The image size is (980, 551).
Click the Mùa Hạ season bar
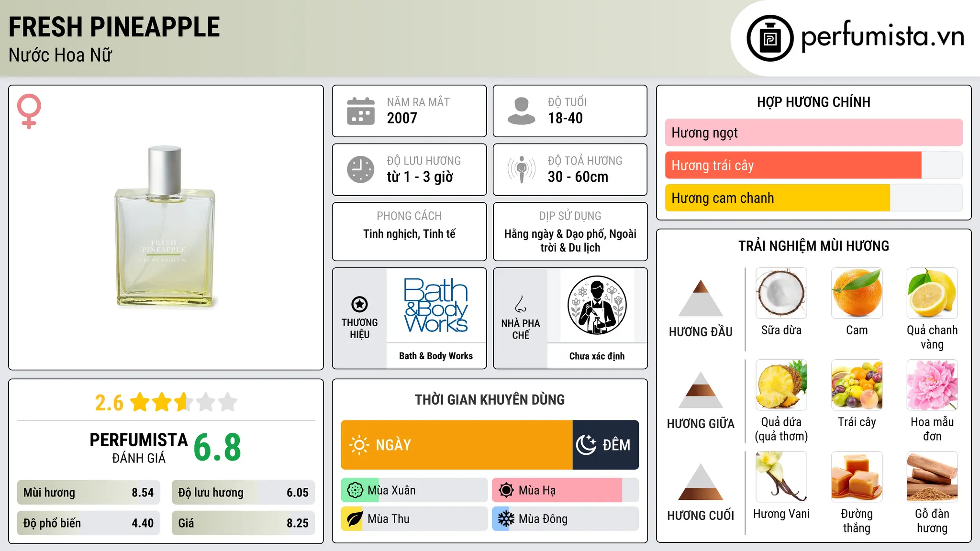566,490
